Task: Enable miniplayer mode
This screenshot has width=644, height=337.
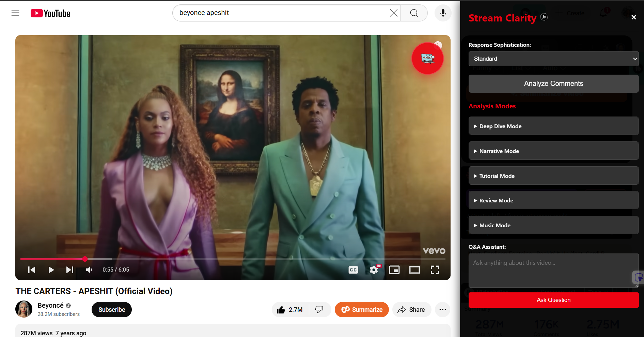Action: tap(394, 270)
